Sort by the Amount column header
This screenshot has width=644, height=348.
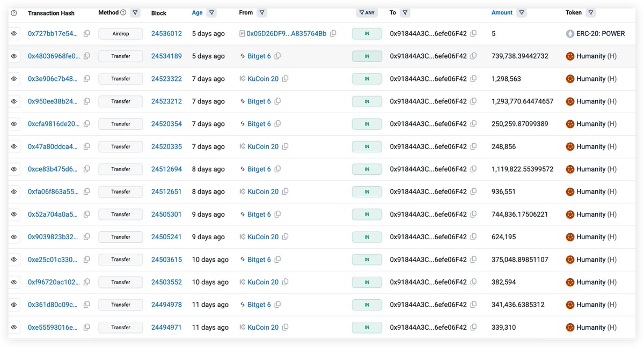[x=502, y=12]
